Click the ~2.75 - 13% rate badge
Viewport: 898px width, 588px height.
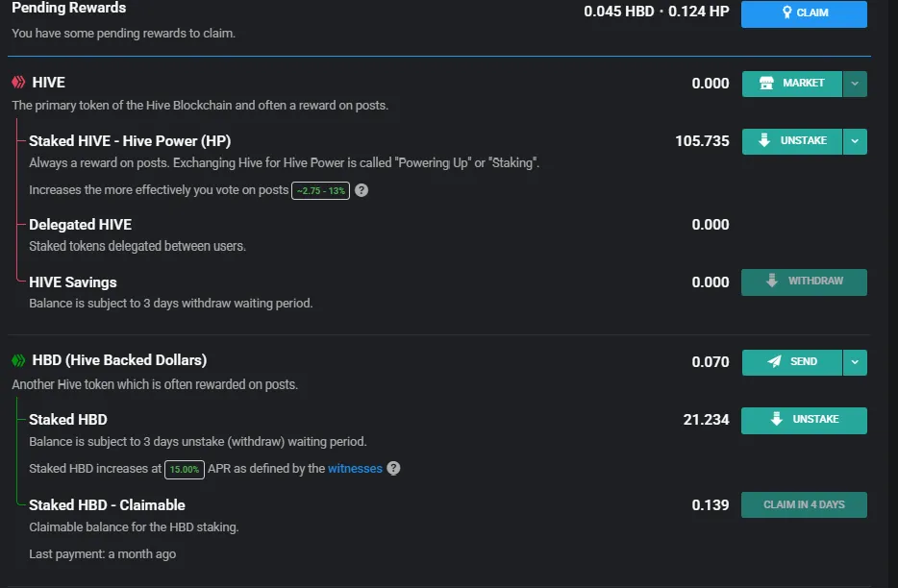click(320, 190)
